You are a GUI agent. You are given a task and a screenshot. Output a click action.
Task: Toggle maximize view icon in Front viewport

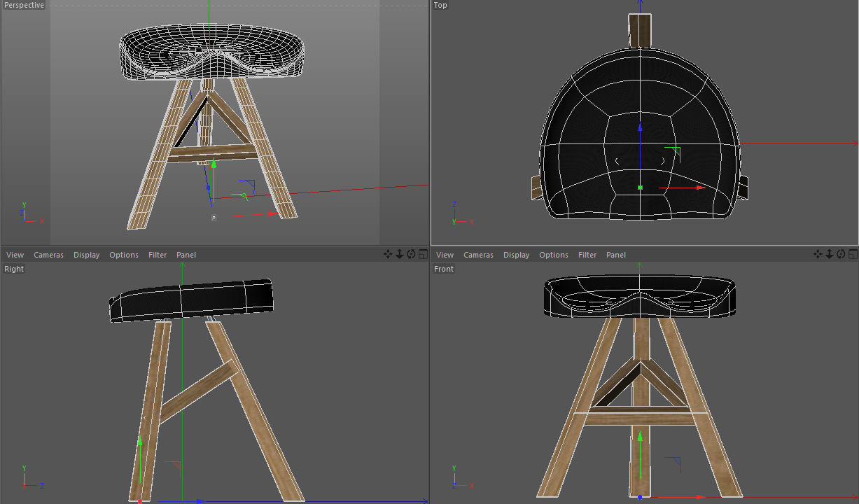click(x=852, y=254)
